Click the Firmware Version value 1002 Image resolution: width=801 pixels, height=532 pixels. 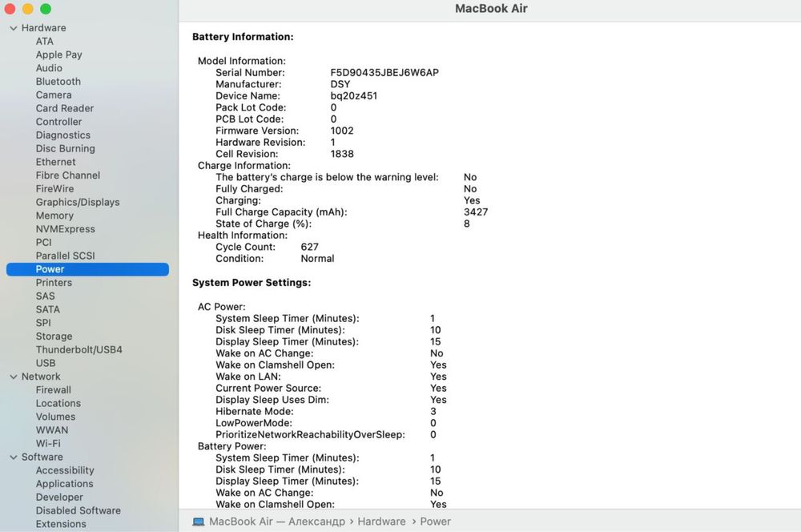click(x=342, y=131)
